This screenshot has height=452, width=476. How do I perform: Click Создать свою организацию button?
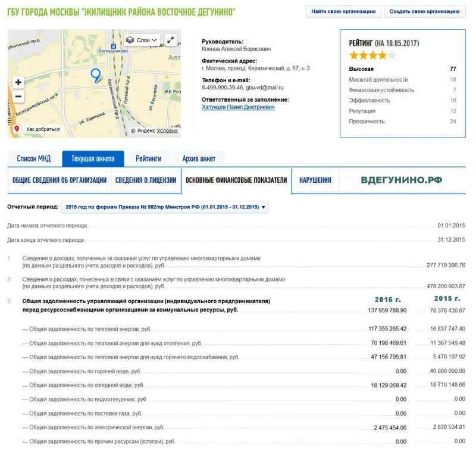(x=424, y=11)
